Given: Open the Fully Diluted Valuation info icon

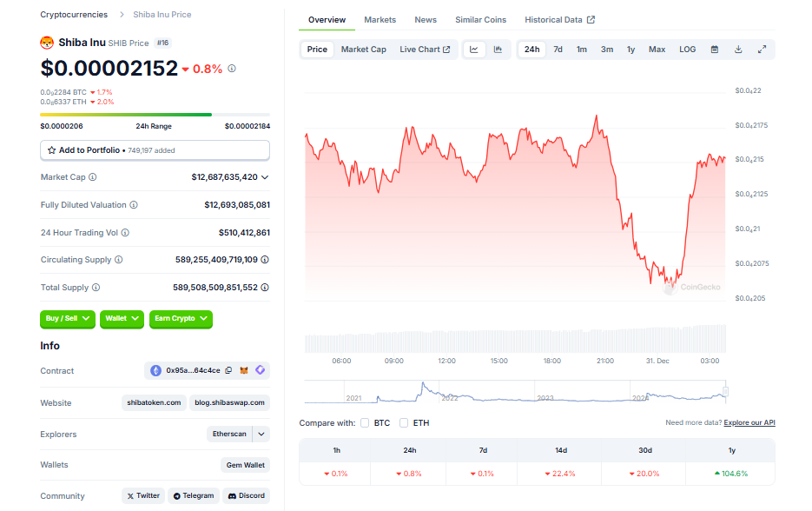Looking at the screenshot, I should [x=134, y=205].
